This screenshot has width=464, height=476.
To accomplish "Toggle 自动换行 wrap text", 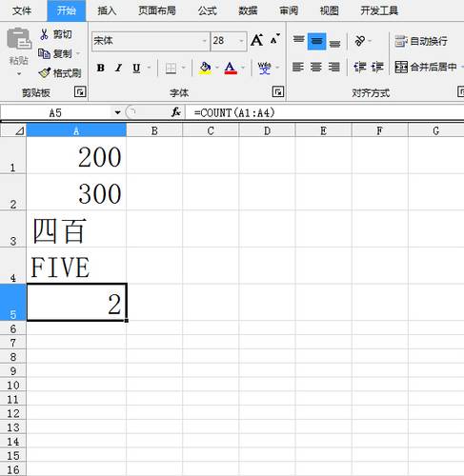I will click(x=421, y=41).
